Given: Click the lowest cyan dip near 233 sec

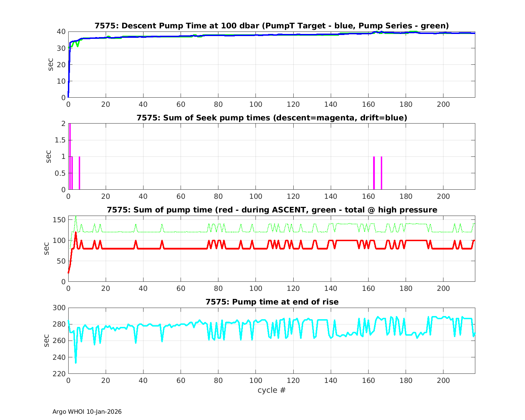Looking at the screenshot, I should pos(76,362).
